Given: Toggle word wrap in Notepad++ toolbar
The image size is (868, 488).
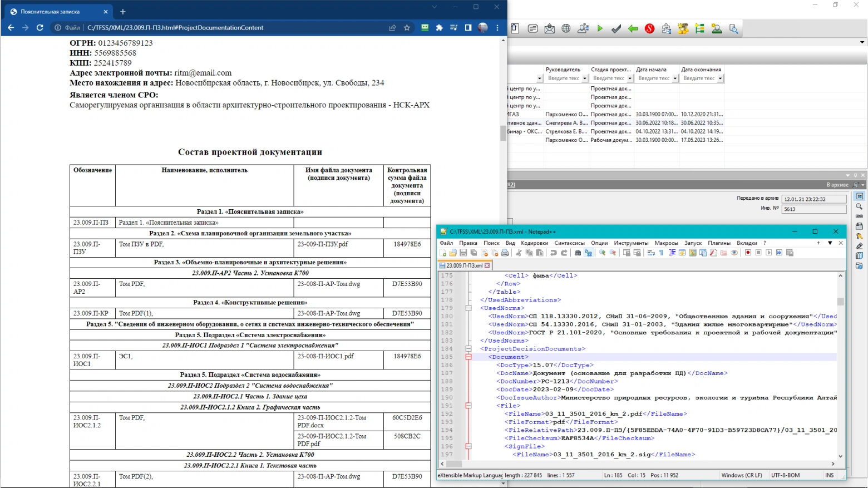Looking at the screenshot, I should [650, 253].
